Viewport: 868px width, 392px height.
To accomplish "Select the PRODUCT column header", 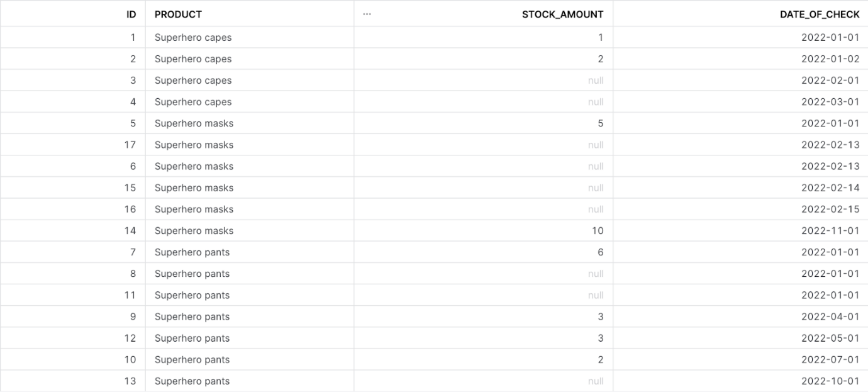I will (x=178, y=14).
